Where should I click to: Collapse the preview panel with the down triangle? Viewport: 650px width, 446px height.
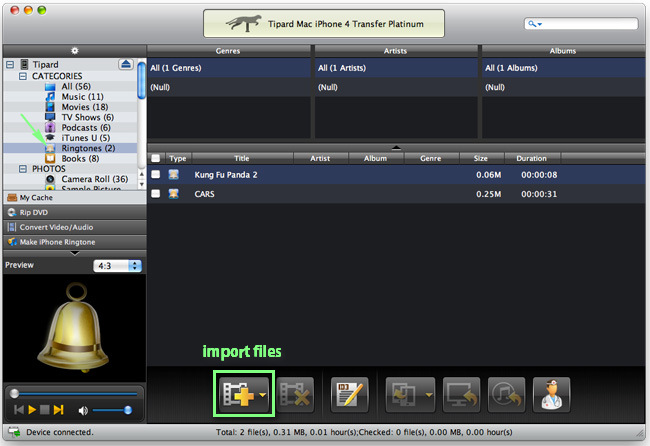(x=75, y=253)
